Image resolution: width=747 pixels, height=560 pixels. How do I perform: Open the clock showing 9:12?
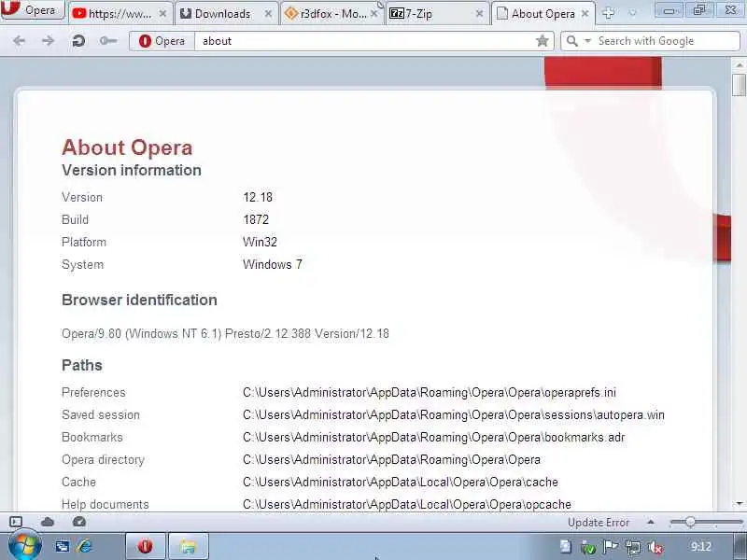click(x=701, y=547)
